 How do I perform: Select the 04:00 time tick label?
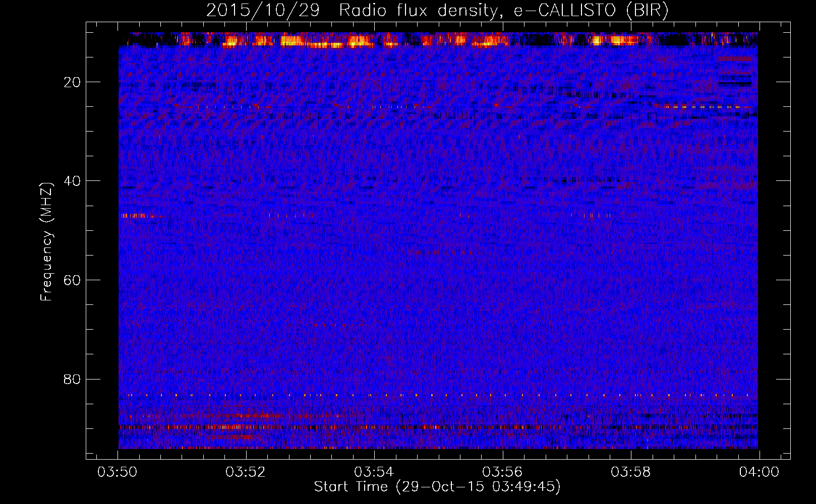click(759, 472)
